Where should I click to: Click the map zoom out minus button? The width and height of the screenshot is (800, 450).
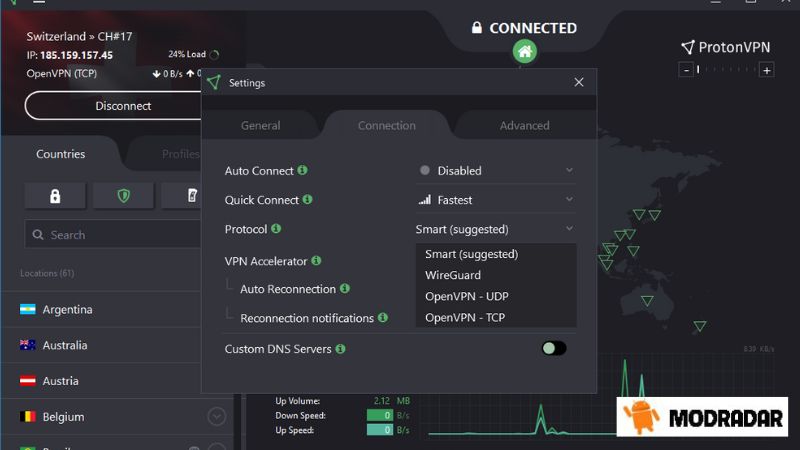point(686,70)
